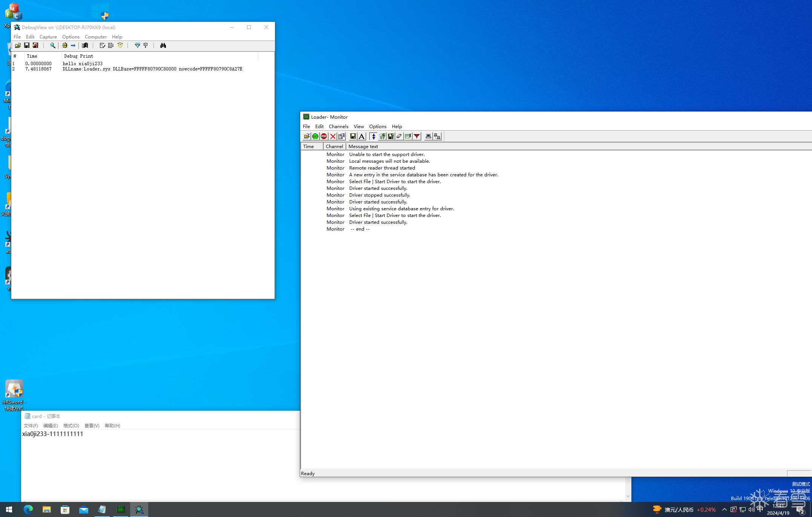Open Microsoft Edge from the taskbar

[x=28, y=509]
